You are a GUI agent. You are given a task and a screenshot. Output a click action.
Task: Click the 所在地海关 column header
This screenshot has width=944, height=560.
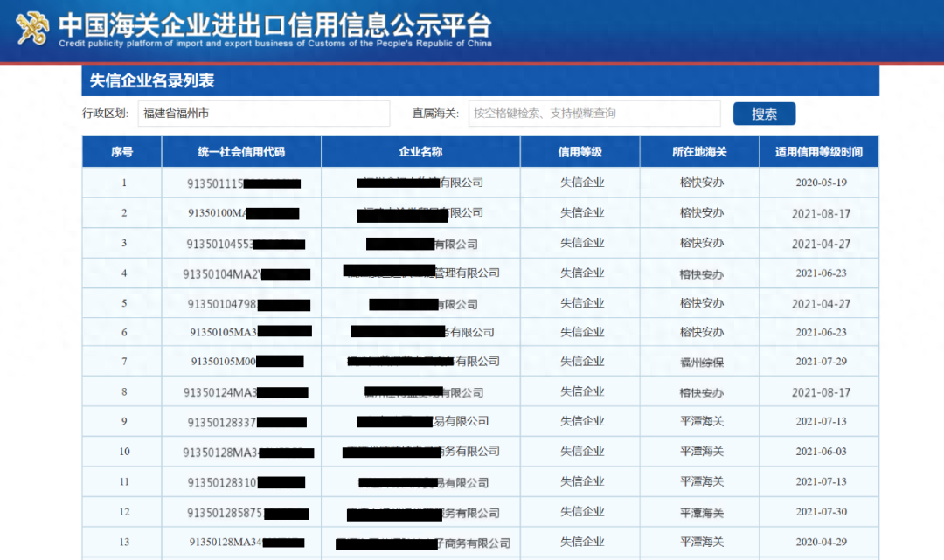(x=699, y=152)
